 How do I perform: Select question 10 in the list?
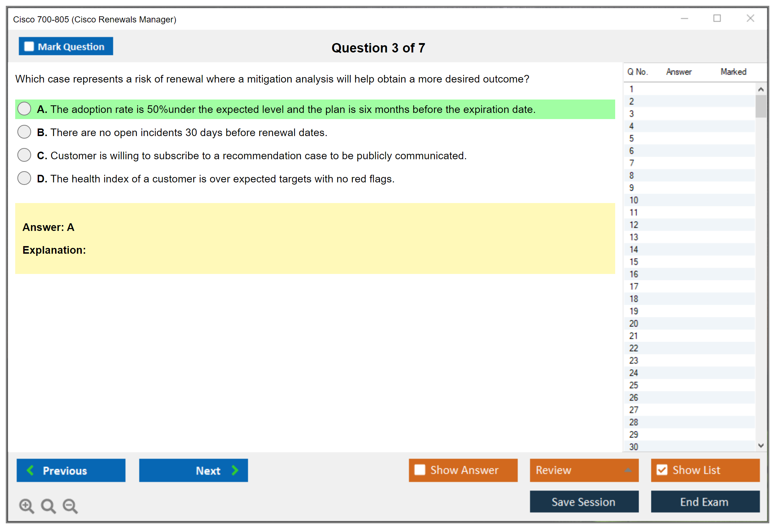pyautogui.click(x=634, y=200)
